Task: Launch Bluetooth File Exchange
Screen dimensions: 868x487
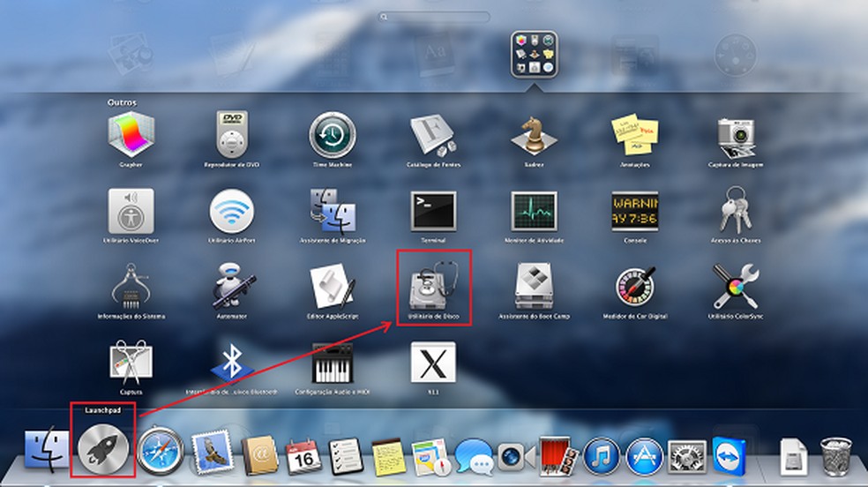Action: (232, 363)
